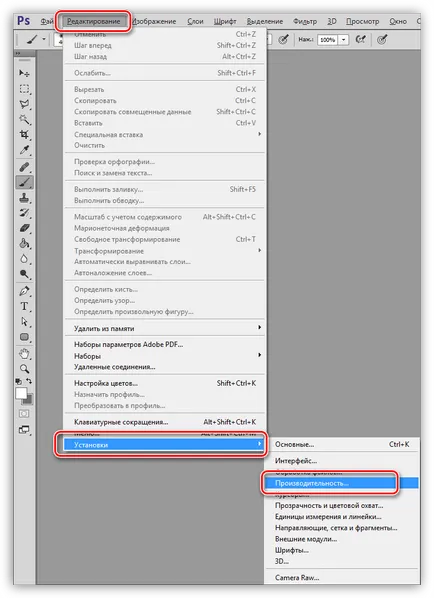434x598 pixels.
Task: Select the Crop tool
Action: (x=24, y=135)
